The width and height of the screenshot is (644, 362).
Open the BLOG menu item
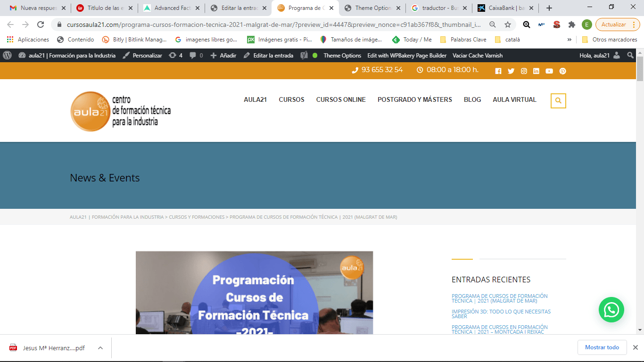pyautogui.click(x=472, y=100)
